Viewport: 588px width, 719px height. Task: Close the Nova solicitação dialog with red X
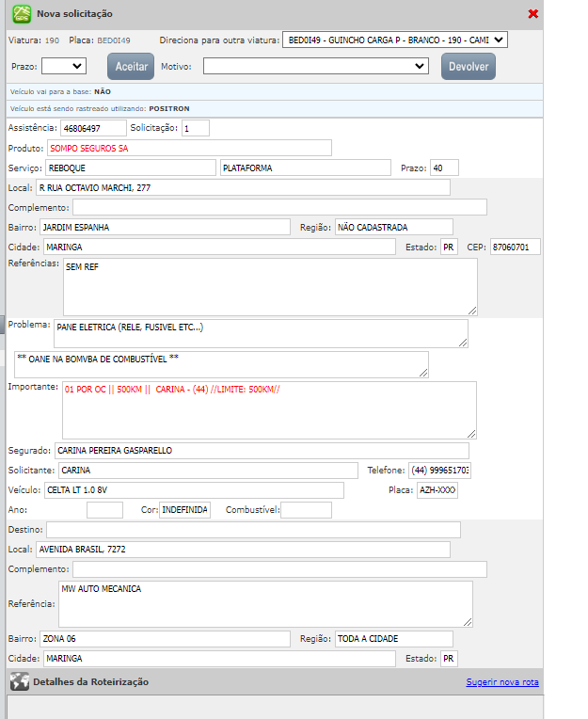click(x=533, y=14)
